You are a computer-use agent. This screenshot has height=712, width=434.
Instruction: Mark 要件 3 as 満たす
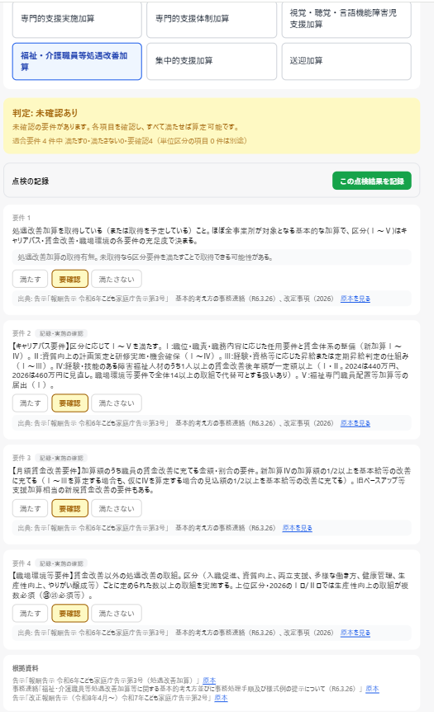coord(30,509)
